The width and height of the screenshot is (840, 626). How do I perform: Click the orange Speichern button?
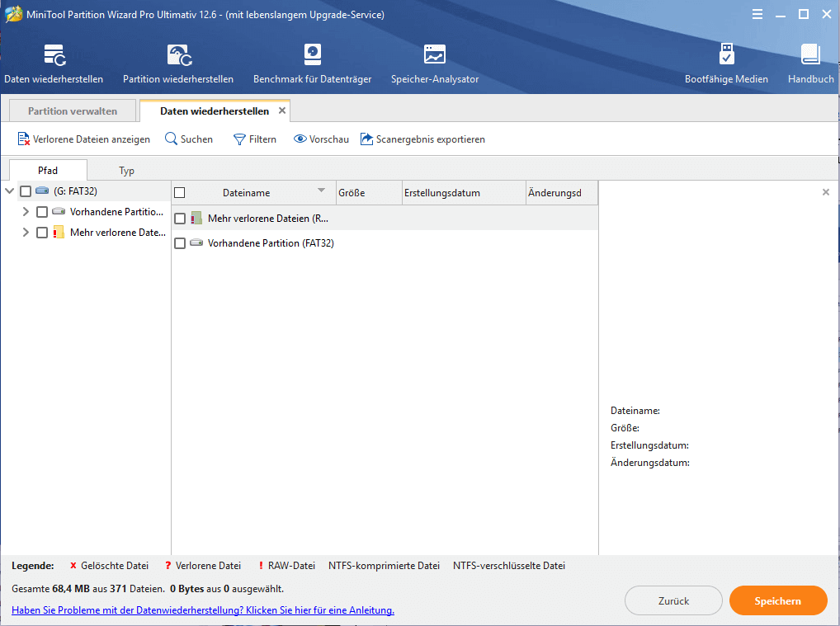point(778,600)
